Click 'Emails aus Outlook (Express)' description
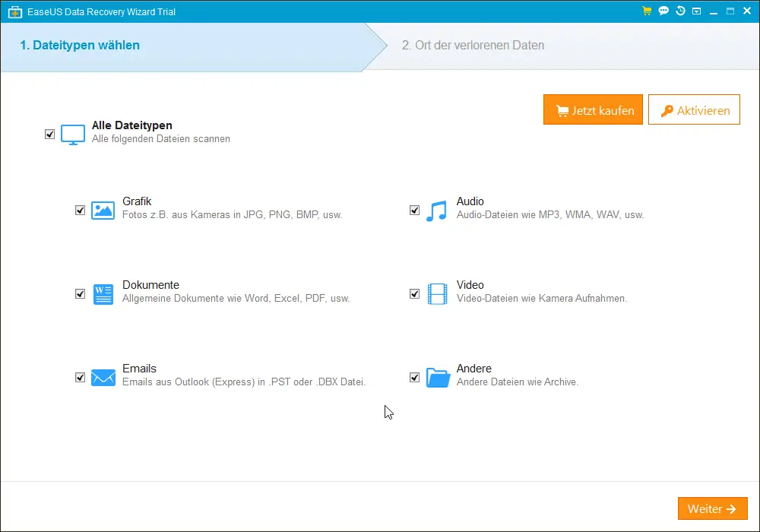This screenshot has width=760, height=532. tap(244, 382)
